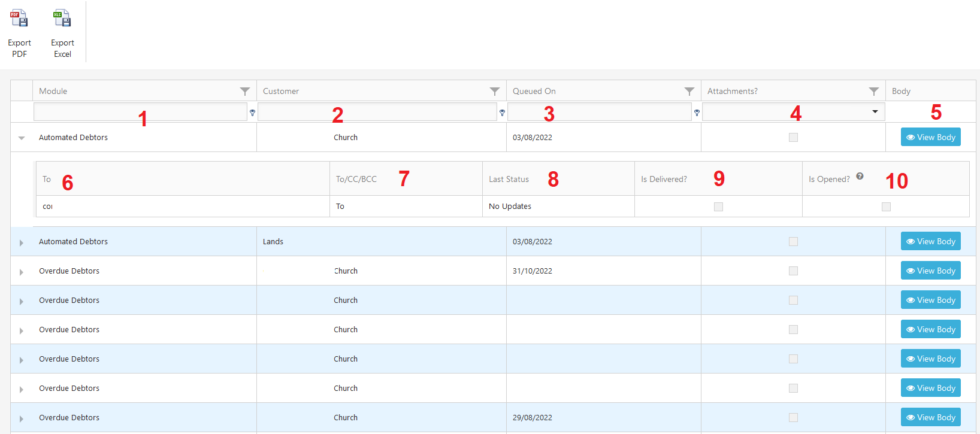This screenshot has width=980, height=434.
Task: Toggle Attachments checkbox in the Lands row
Action: point(793,241)
